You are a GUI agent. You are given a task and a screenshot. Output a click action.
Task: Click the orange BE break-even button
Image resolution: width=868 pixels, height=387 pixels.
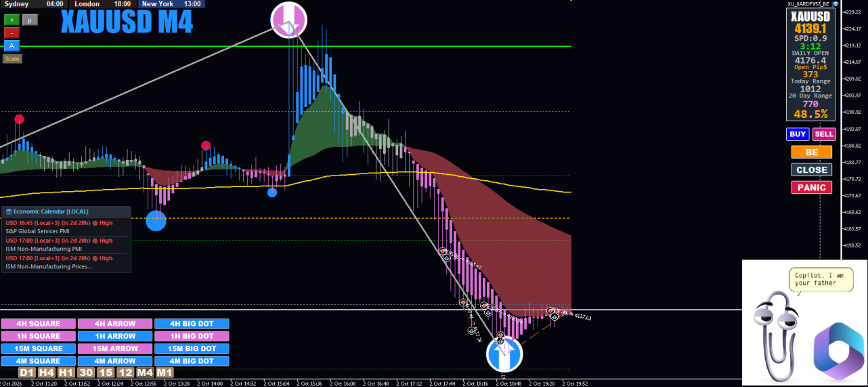coord(811,152)
